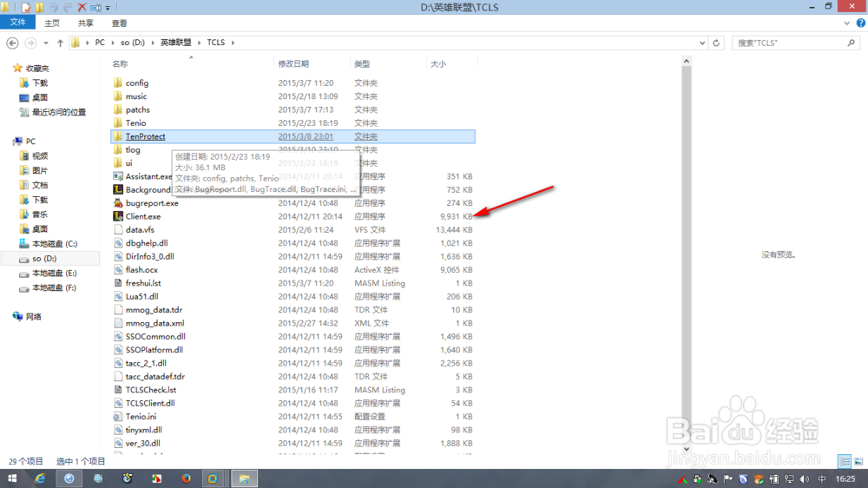The width and height of the screenshot is (868, 488).
Task: Open File Explorer taskbar icon
Action: [x=244, y=478]
